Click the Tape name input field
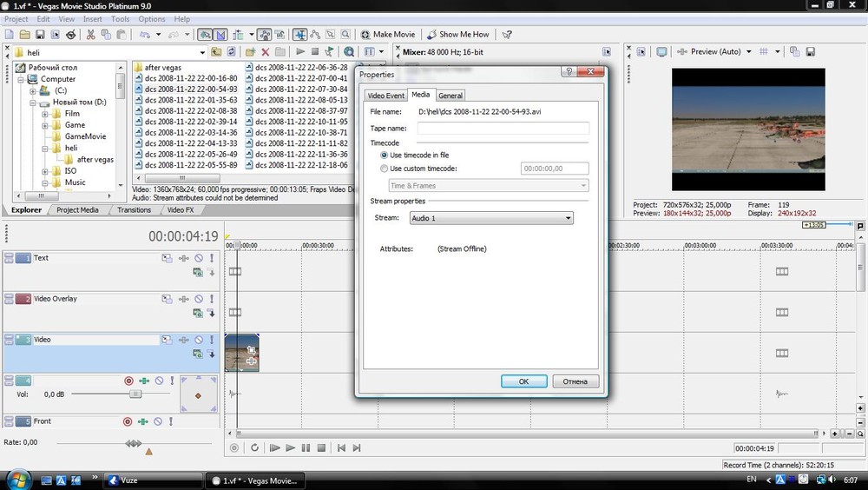Screen dimensions: 868x490 click(x=503, y=129)
